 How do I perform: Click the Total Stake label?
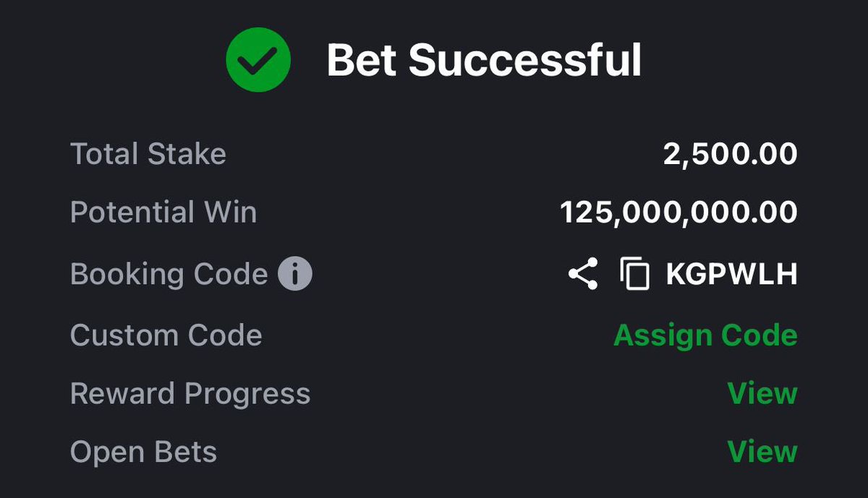tap(148, 154)
